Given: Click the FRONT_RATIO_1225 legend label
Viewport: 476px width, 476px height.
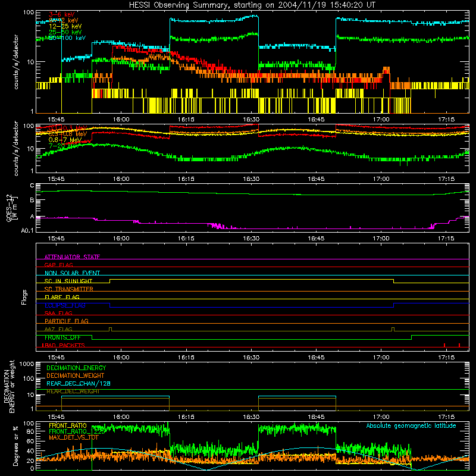Looking at the screenshot, I should pos(76,431).
